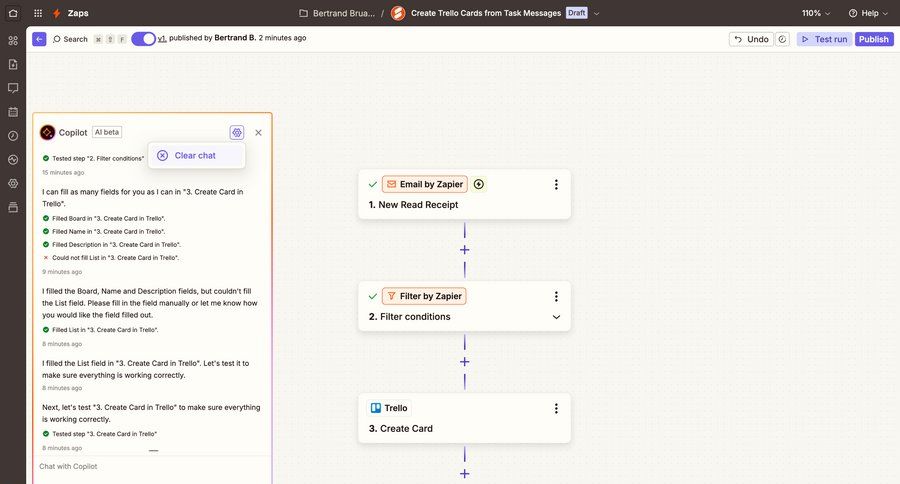Select the 2. Filter conditions step

click(x=464, y=306)
